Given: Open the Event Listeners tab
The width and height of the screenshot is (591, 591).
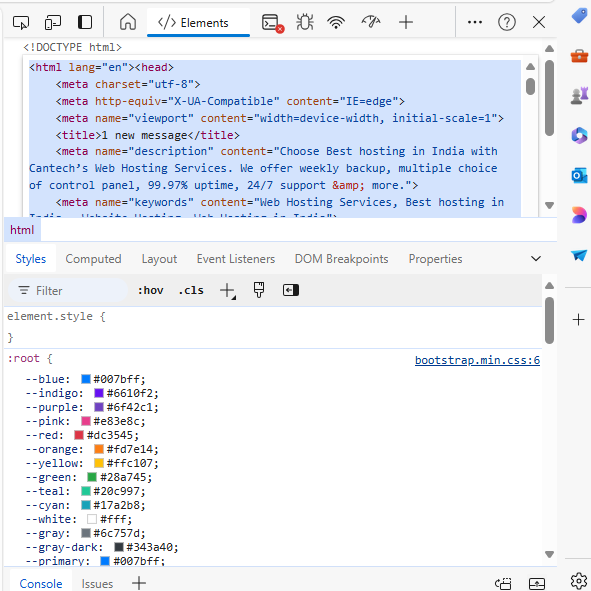Looking at the screenshot, I should click(236, 259).
